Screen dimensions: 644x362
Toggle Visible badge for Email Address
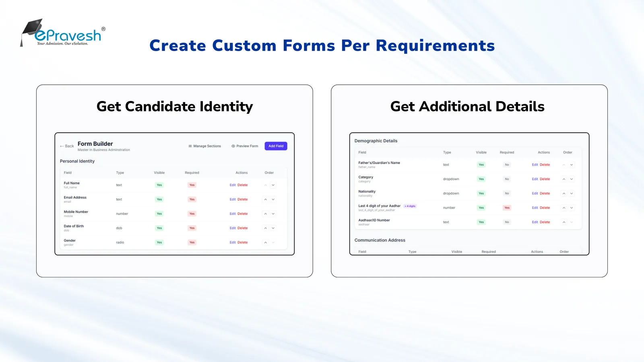coord(159,200)
